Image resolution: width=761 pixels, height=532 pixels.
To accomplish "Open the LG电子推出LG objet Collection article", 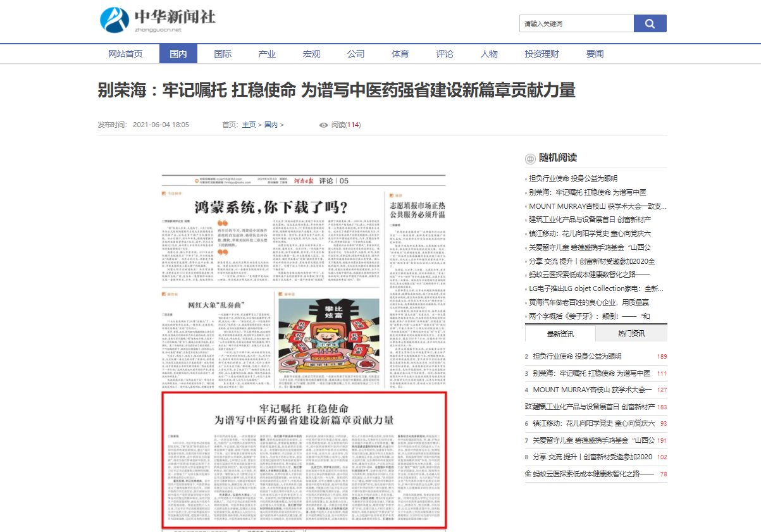I will [597, 288].
